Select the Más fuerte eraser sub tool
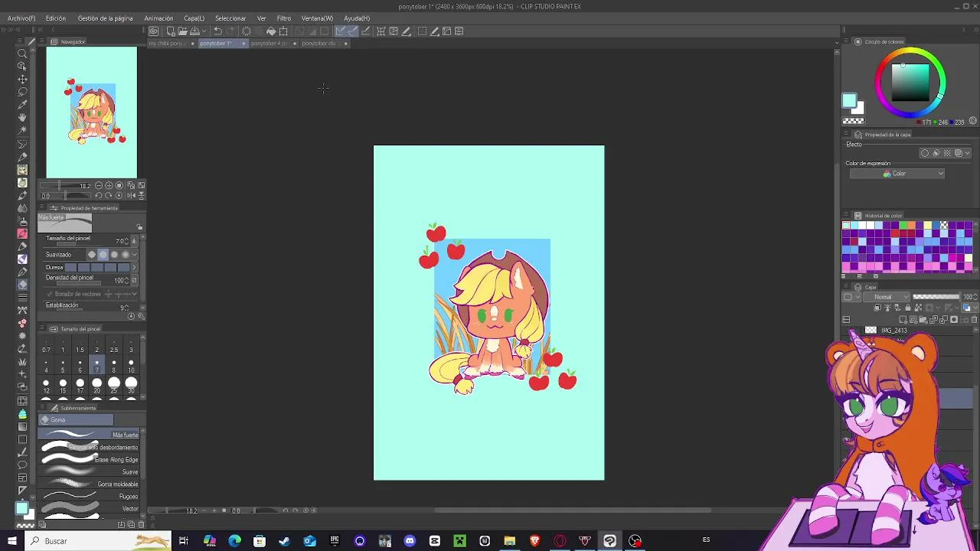The image size is (980, 551). (90, 435)
